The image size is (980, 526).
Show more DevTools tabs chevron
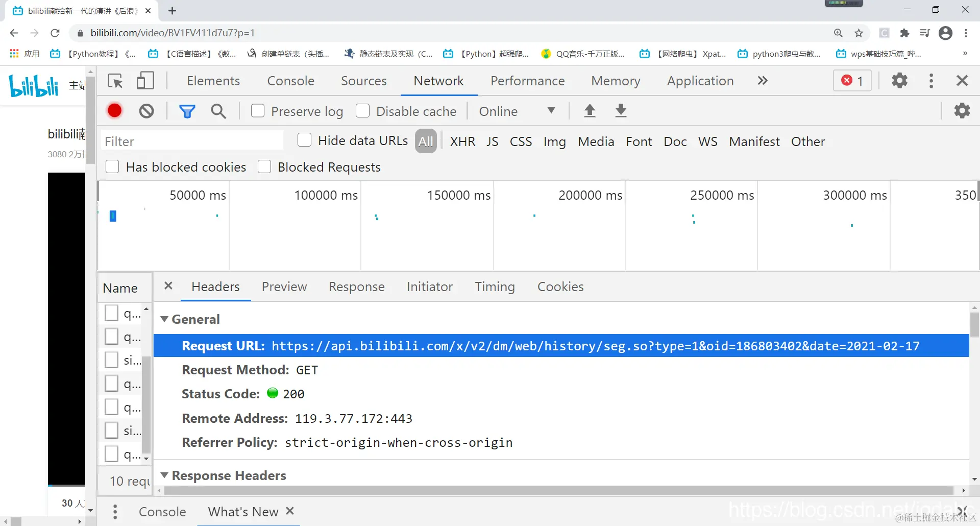[x=762, y=81]
